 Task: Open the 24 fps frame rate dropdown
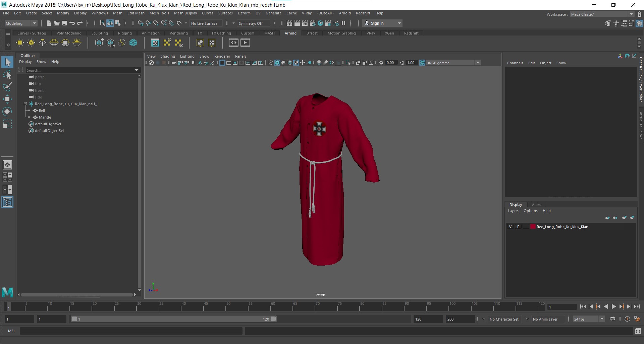589,319
